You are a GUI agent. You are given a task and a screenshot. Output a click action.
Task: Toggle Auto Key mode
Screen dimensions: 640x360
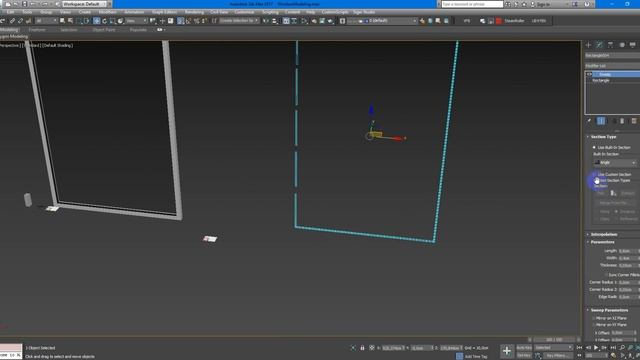(524, 348)
